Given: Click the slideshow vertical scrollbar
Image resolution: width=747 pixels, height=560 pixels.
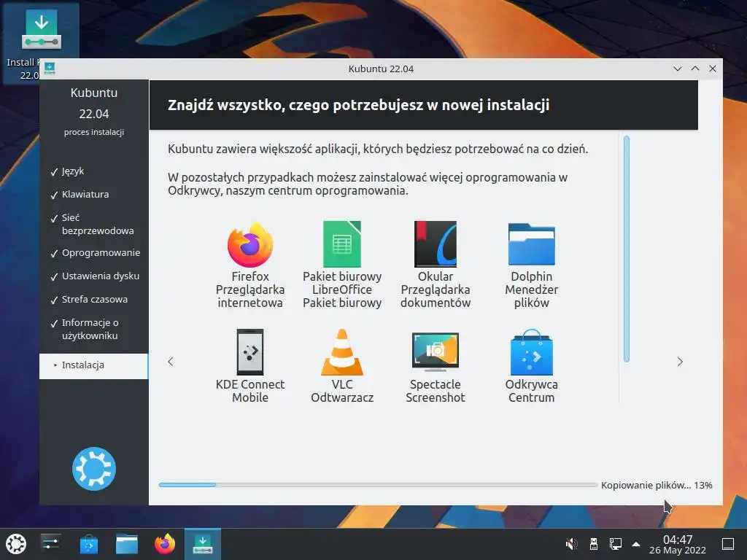Looking at the screenshot, I should (x=627, y=249).
